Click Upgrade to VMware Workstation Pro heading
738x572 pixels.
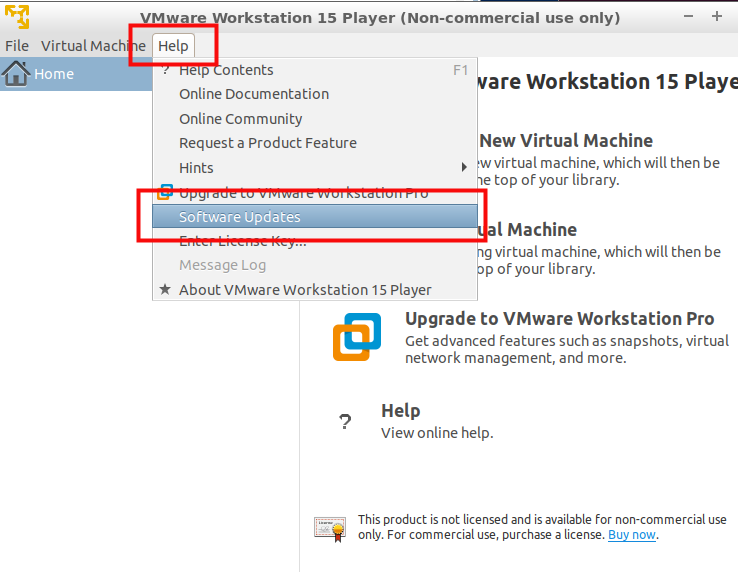[560, 319]
